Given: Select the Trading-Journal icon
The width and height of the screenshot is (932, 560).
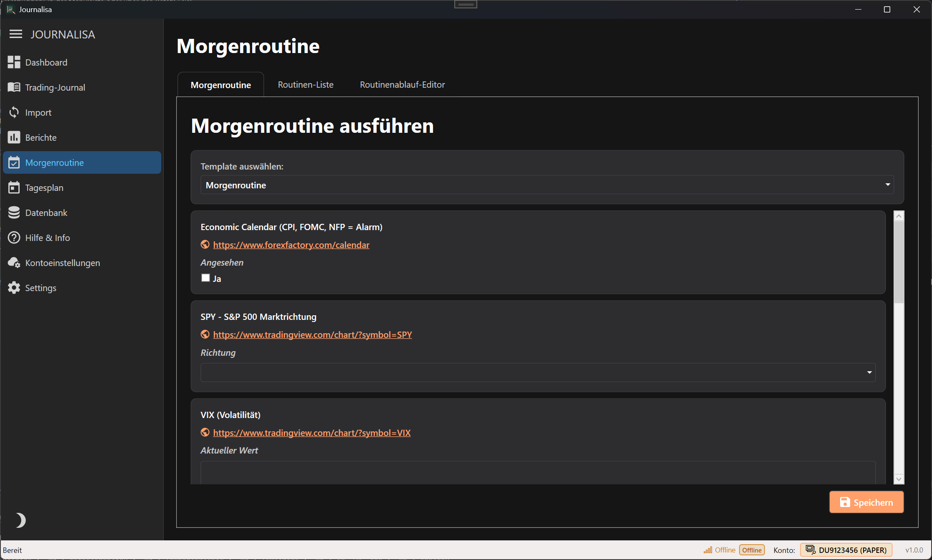Looking at the screenshot, I should coord(14,87).
